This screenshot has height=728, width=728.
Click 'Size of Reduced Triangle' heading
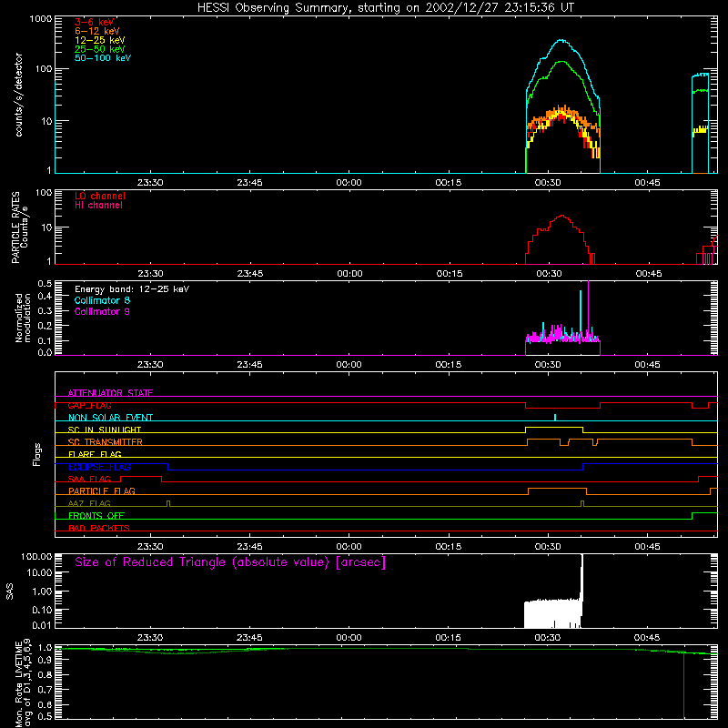point(230,562)
